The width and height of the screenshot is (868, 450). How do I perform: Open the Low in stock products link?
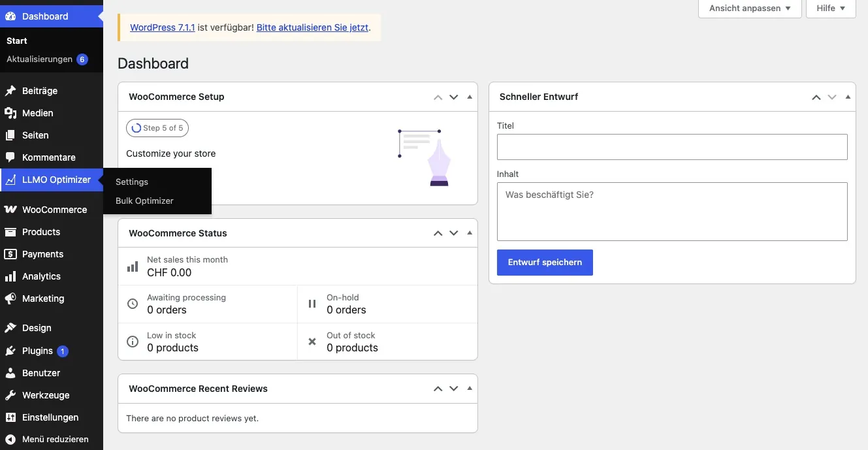click(208, 342)
